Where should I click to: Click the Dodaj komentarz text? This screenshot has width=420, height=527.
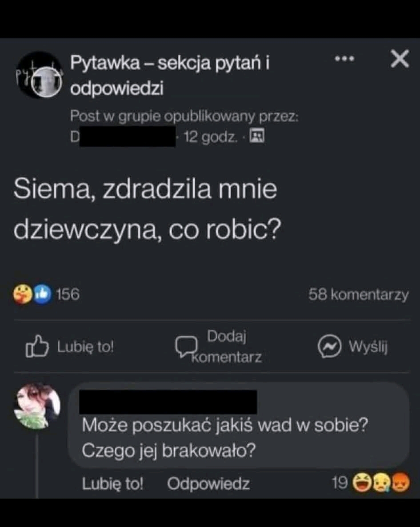[x=227, y=346]
